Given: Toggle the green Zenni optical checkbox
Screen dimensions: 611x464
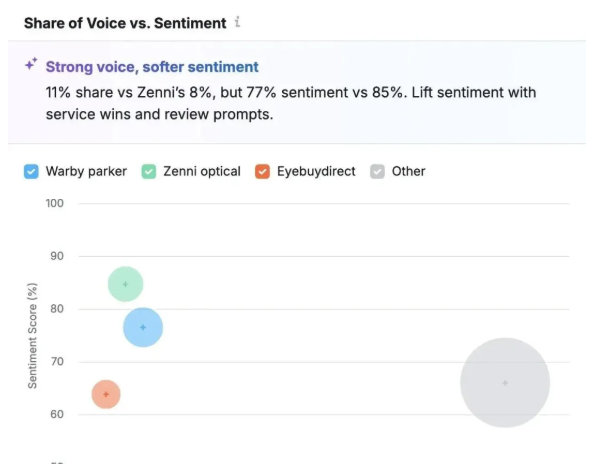Looking at the screenshot, I should click(148, 171).
